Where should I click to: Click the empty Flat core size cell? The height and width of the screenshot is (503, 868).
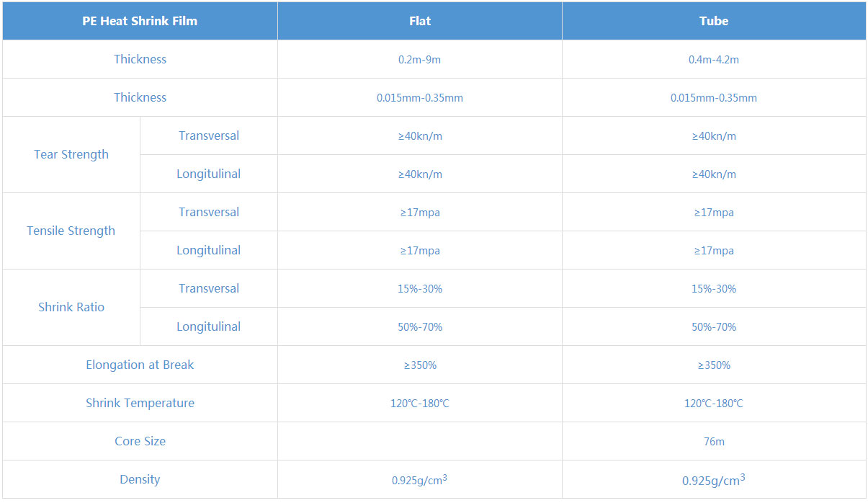point(420,441)
